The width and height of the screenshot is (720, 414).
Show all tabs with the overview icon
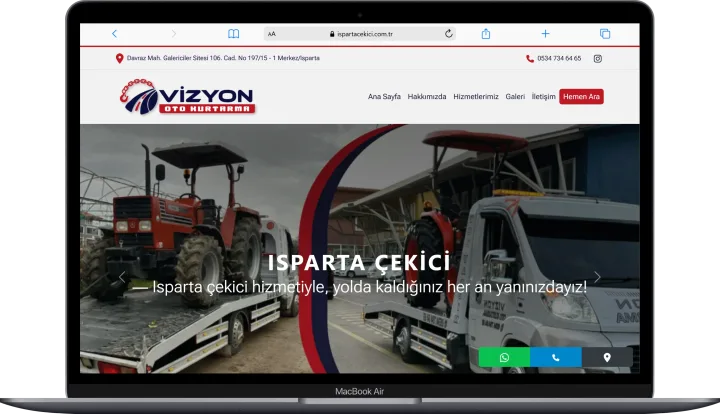(x=605, y=34)
